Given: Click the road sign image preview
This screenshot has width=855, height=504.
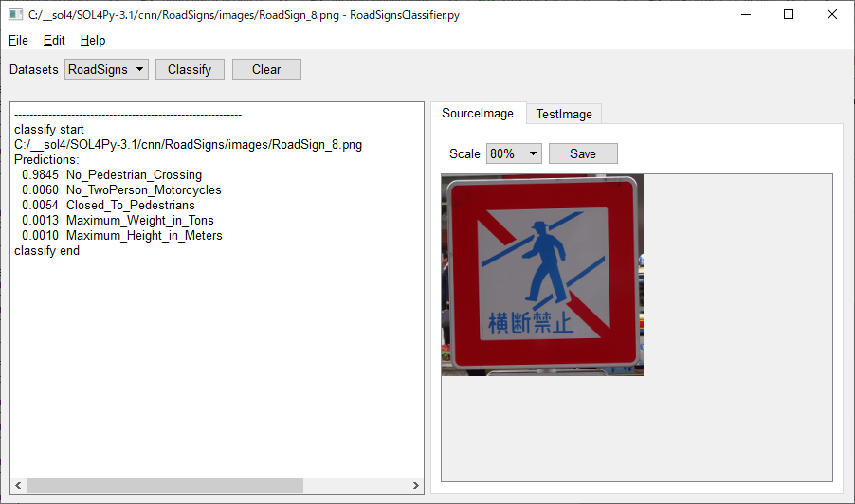Looking at the screenshot, I should coord(542,275).
